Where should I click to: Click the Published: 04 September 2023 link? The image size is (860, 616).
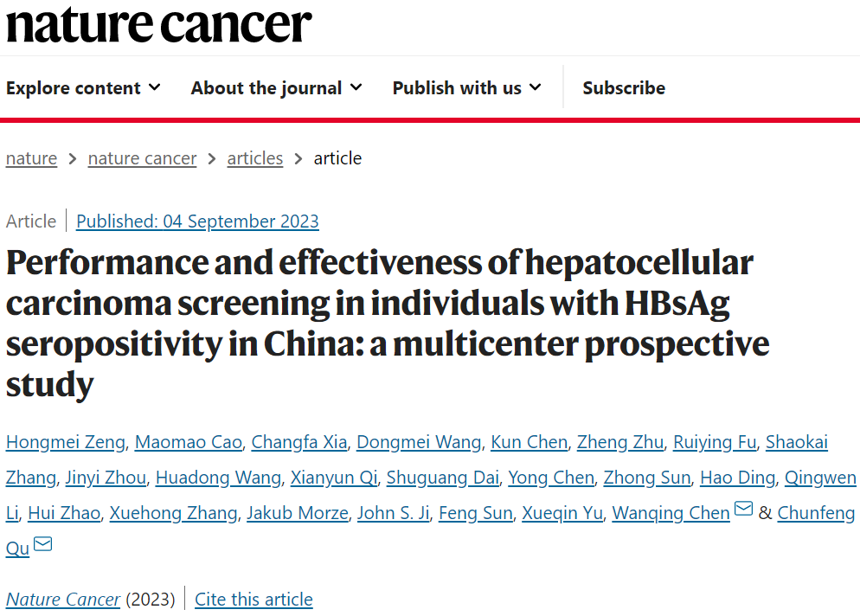click(197, 221)
